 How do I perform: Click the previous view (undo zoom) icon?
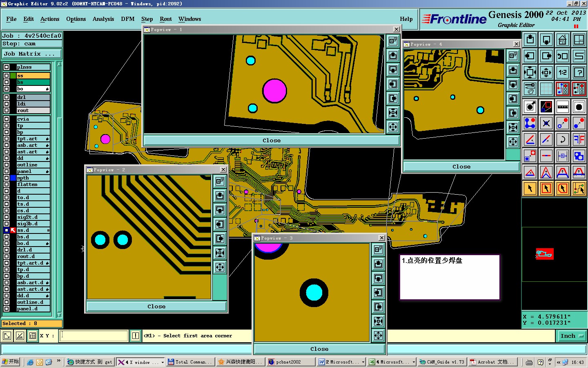pyautogui.click(x=563, y=56)
